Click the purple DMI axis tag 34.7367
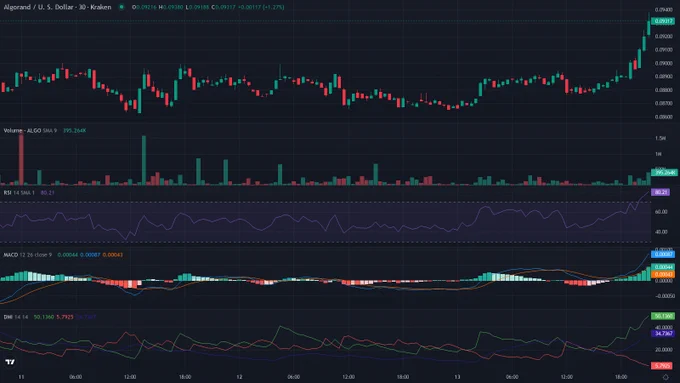The image size is (680, 383). (x=663, y=333)
